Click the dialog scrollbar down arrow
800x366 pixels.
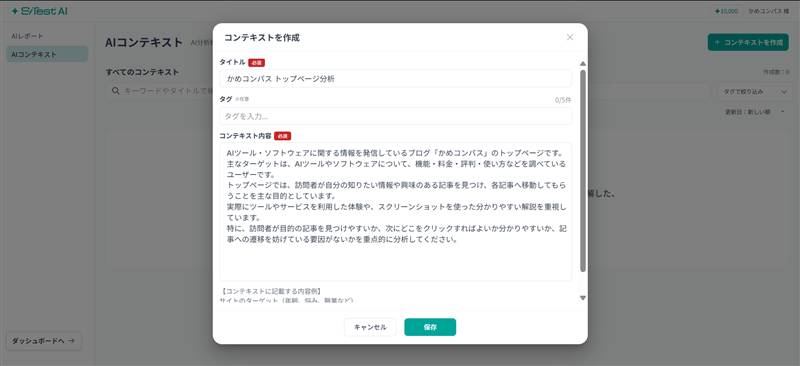point(583,298)
